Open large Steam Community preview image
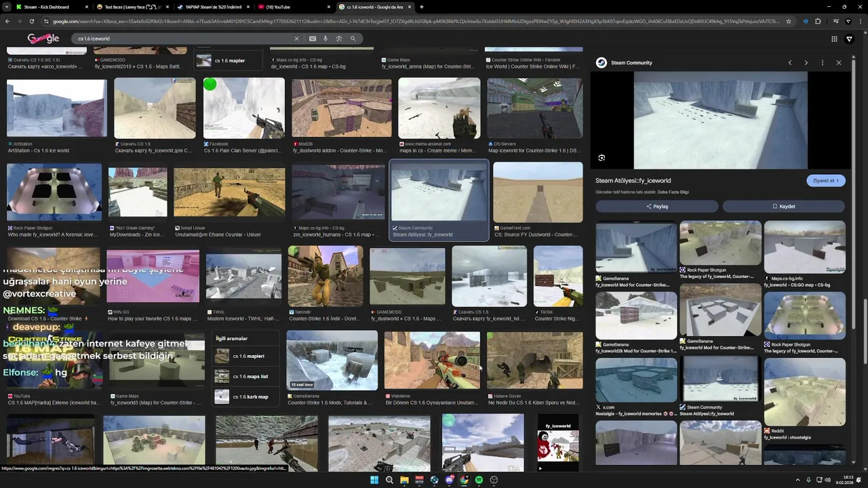 [720, 120]
